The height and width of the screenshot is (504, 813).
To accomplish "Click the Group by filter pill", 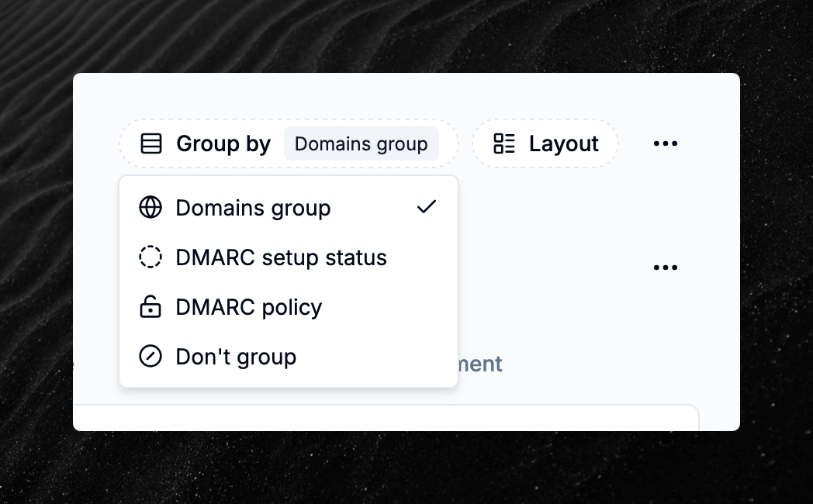I will coord(289,143).
